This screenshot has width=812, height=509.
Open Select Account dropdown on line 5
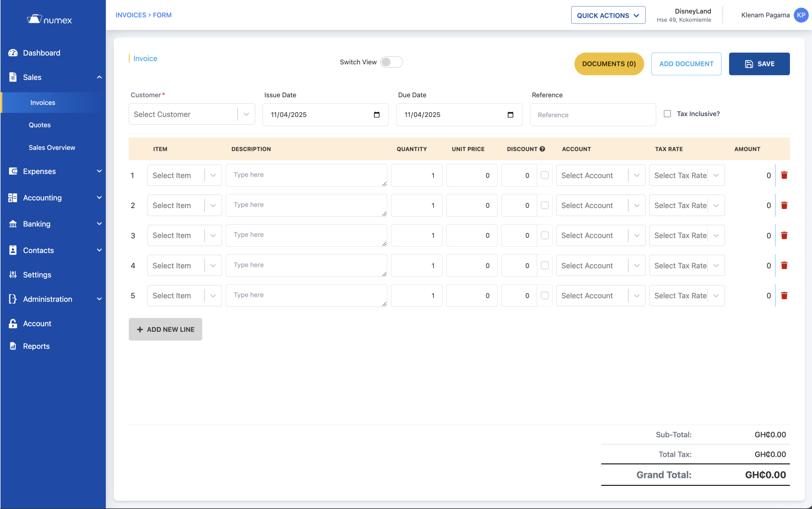600,296
